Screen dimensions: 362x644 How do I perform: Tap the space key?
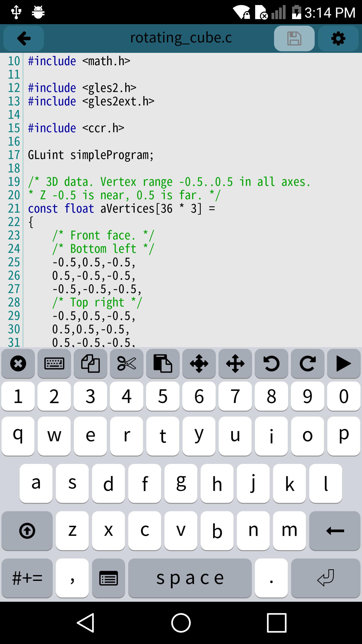[190, 578]
